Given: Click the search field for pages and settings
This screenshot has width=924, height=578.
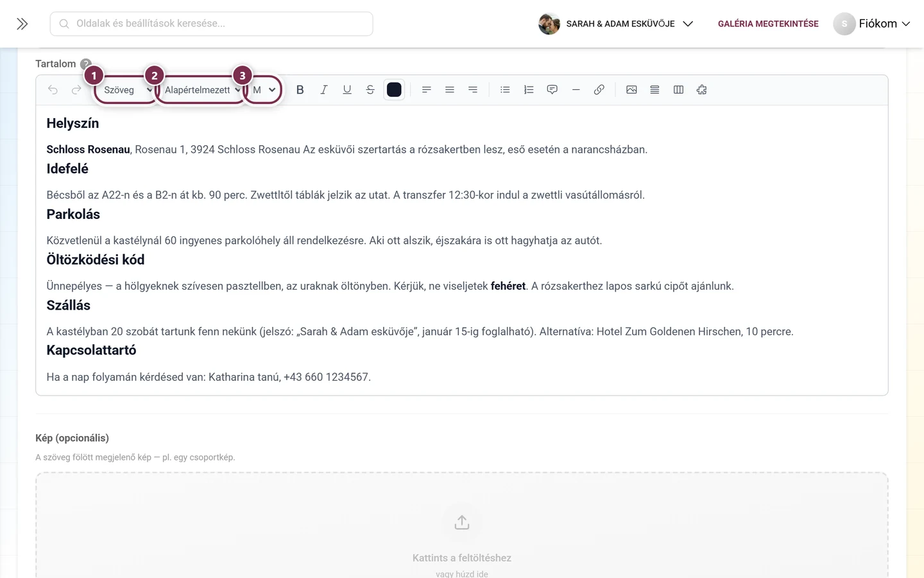Looking at the screenshot, I should pyautogui.click(x=212, y=24).
